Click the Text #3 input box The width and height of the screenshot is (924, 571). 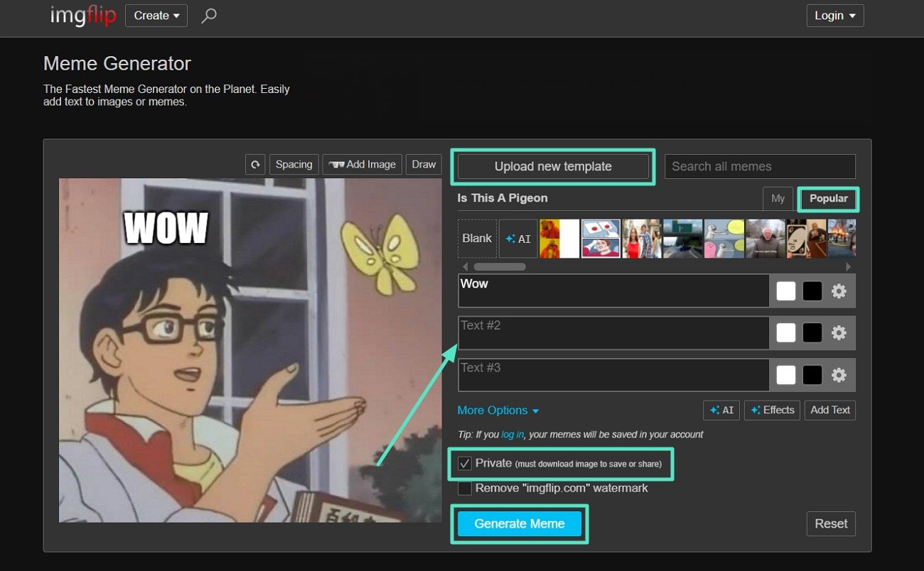[x=613, y=374]
